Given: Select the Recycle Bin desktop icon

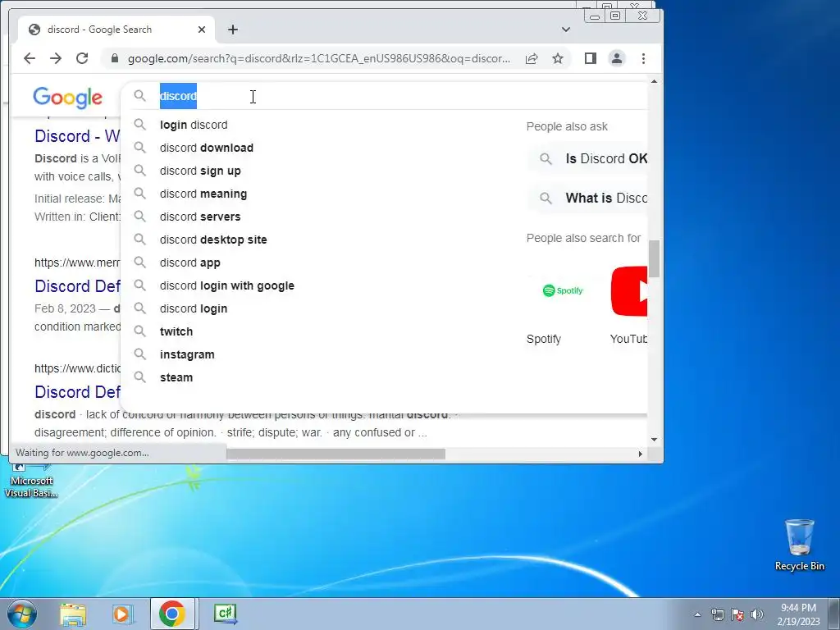Looking at the screenshot, I should 799,545.
